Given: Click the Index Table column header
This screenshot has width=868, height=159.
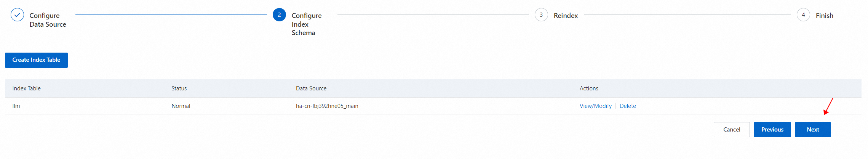Looking at the screenshot, I should point(26,88).
